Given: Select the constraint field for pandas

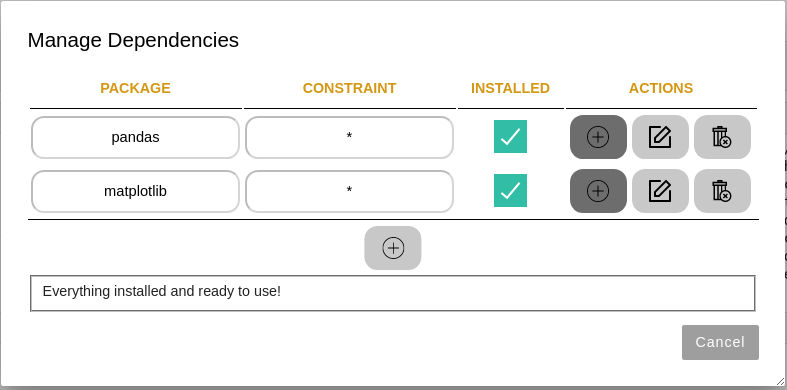Looking at the screenshot, I should pos(349,138).
